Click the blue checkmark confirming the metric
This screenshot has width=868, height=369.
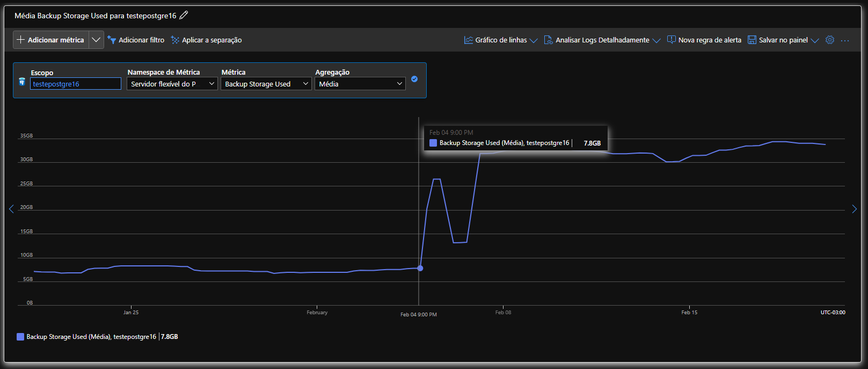414,79
